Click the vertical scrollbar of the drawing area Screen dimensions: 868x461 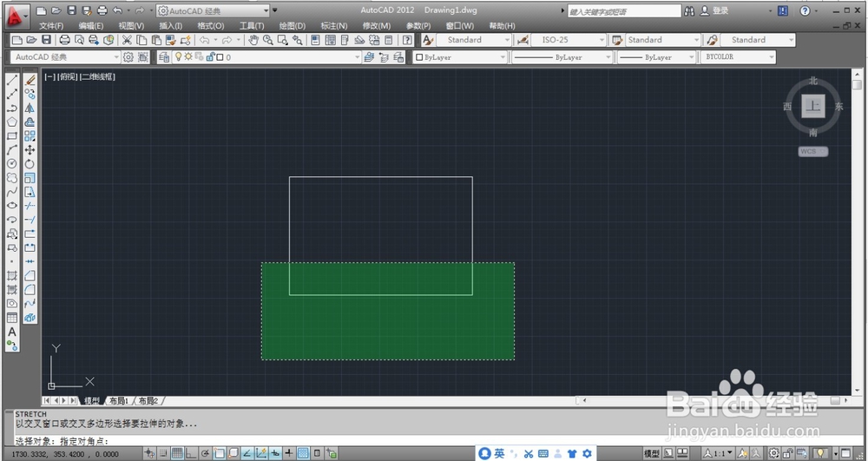pos(857,231)
